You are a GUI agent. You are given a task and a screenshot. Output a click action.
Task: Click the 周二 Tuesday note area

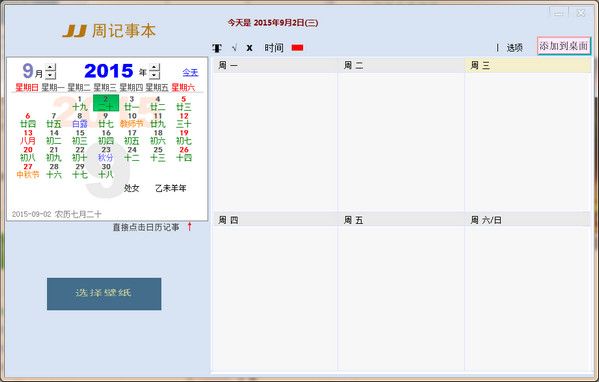[401, 142]
